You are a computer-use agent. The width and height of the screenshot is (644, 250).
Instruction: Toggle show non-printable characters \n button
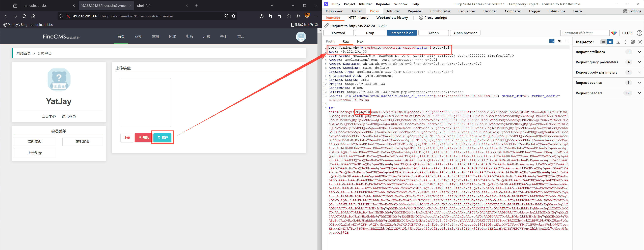(559, 41)
